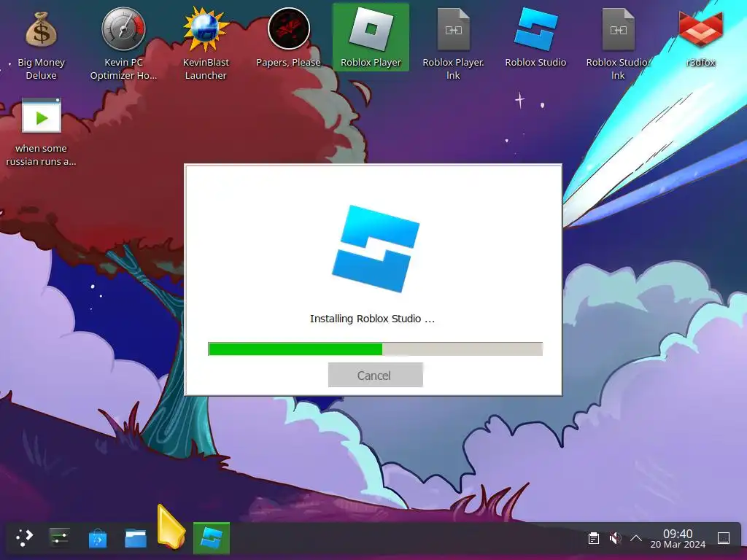Open the Big Money Deluxe desktop icon
Image resolution: width=747 pixels, height=560 pixels.
click(x=41, y=43)
